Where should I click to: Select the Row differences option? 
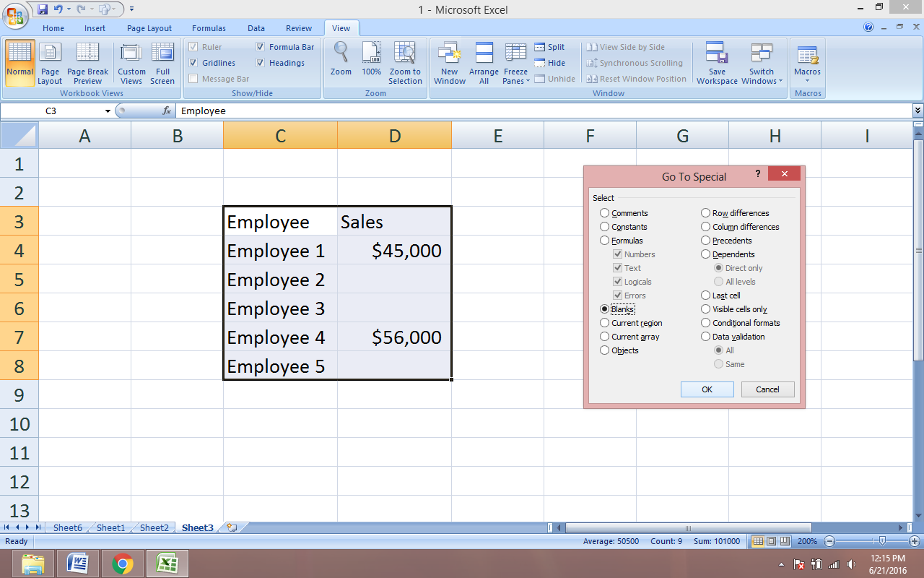click(706, 213)
